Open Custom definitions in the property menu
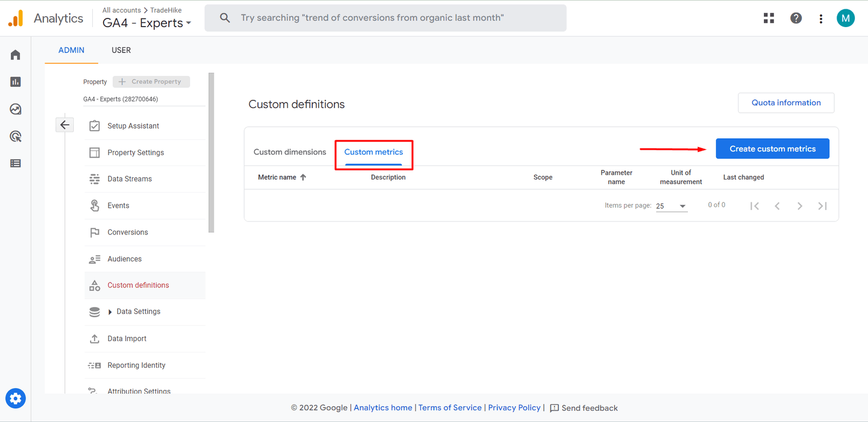 pyautogui.click(x=138, y=285)
